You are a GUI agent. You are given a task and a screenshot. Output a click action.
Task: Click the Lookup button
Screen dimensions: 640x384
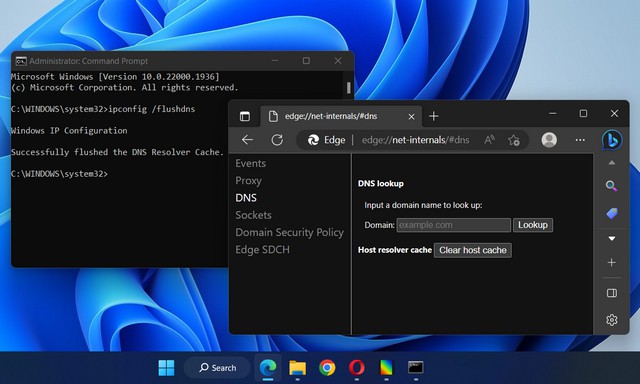533,225
